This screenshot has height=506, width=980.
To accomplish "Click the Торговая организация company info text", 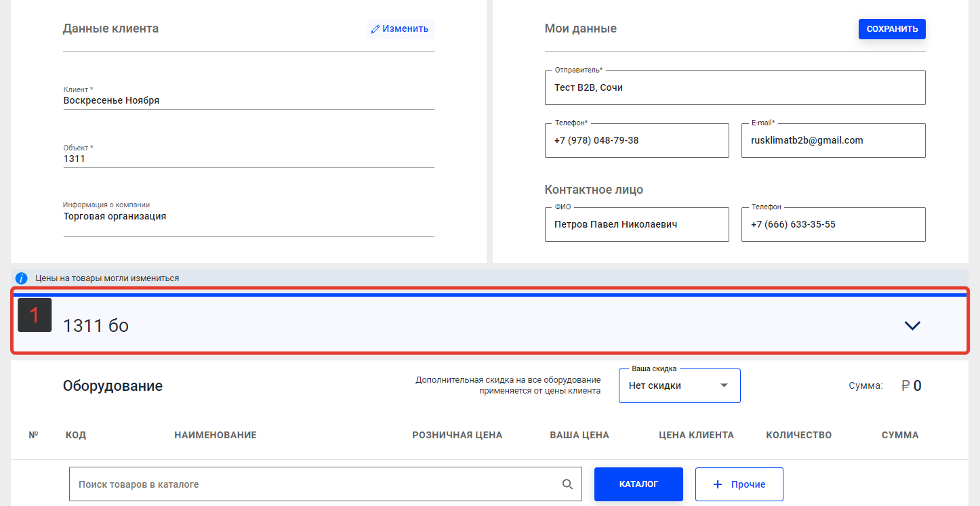I will pos(115,217).
